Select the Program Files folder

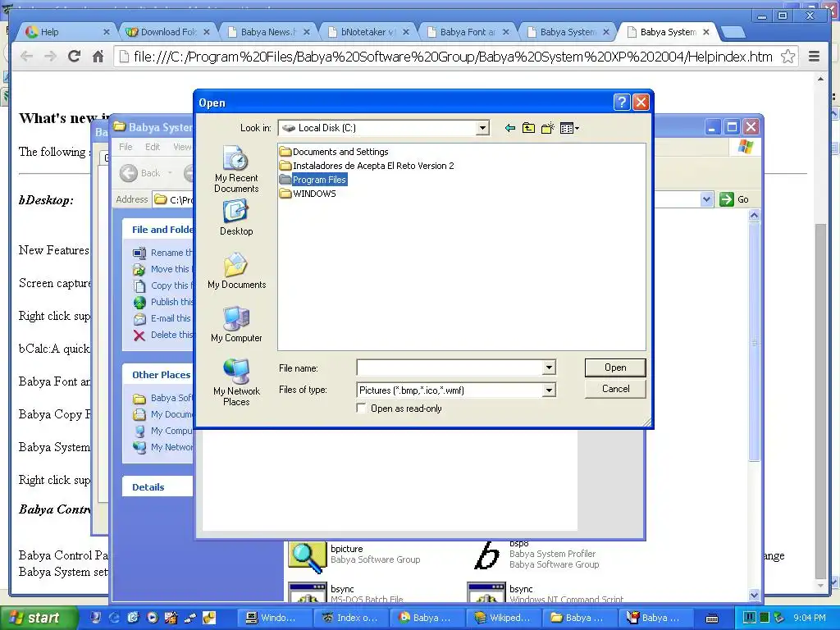[x=313, y=180]
